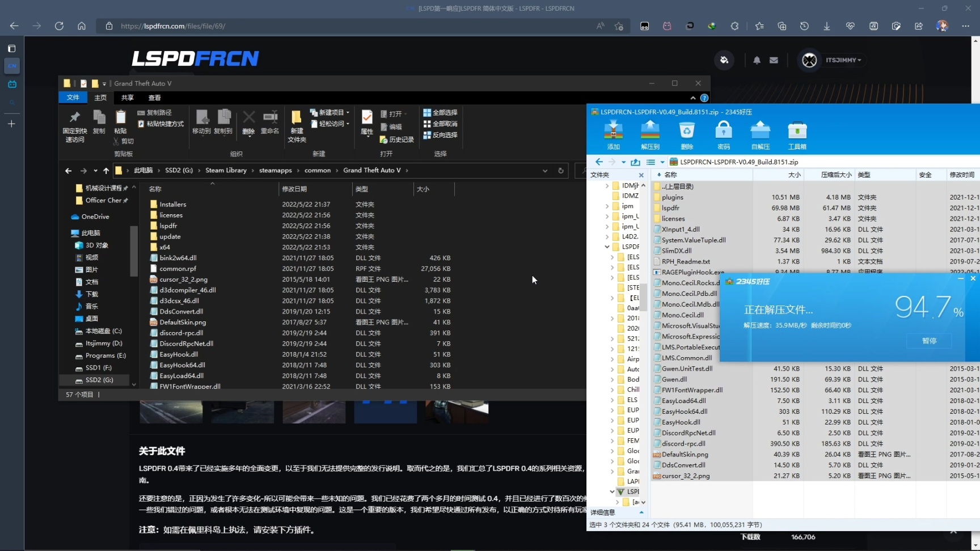Go up one level in the archive window
Viewport: 980px width, 551px height.
pos(635,162)
